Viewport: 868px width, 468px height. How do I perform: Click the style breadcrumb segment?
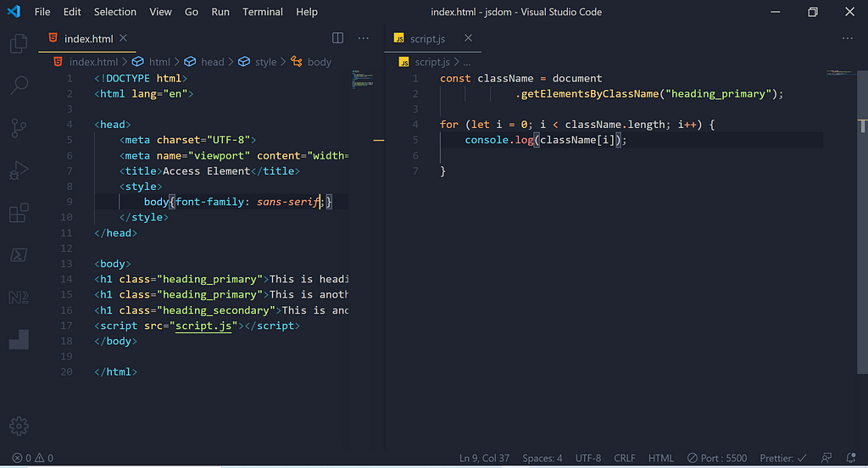pyautogui.click(x=265, y=62)
